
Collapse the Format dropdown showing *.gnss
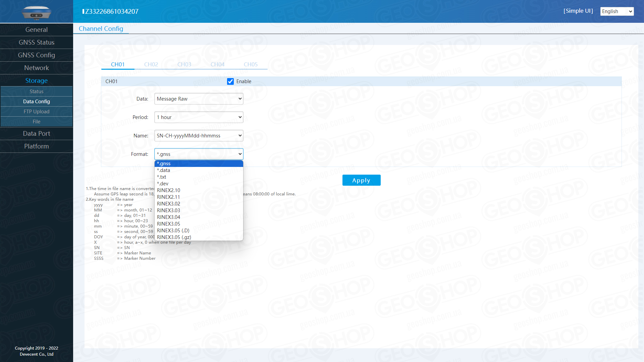pyautogui.click(x=199, y=154)
